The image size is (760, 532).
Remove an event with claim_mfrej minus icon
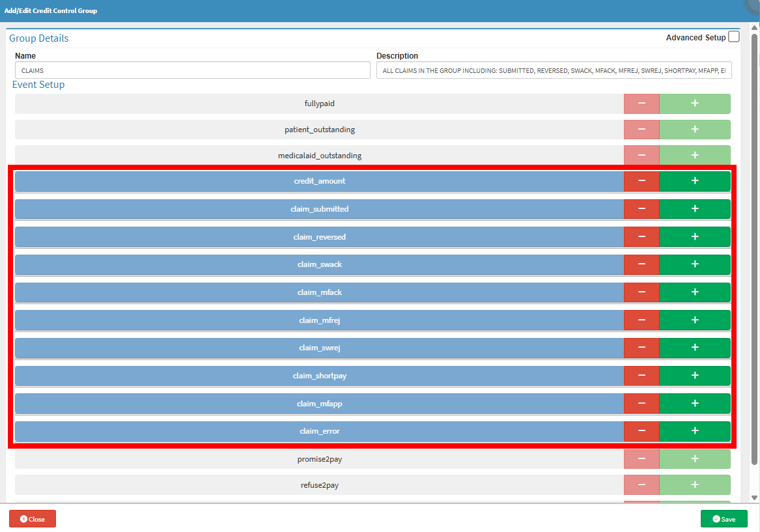641,320
